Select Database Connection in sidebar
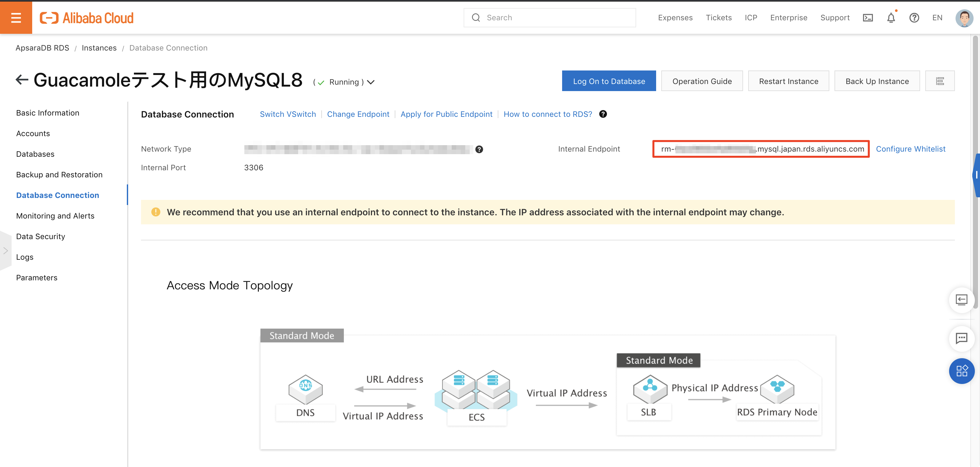 (x=57, y=195)
